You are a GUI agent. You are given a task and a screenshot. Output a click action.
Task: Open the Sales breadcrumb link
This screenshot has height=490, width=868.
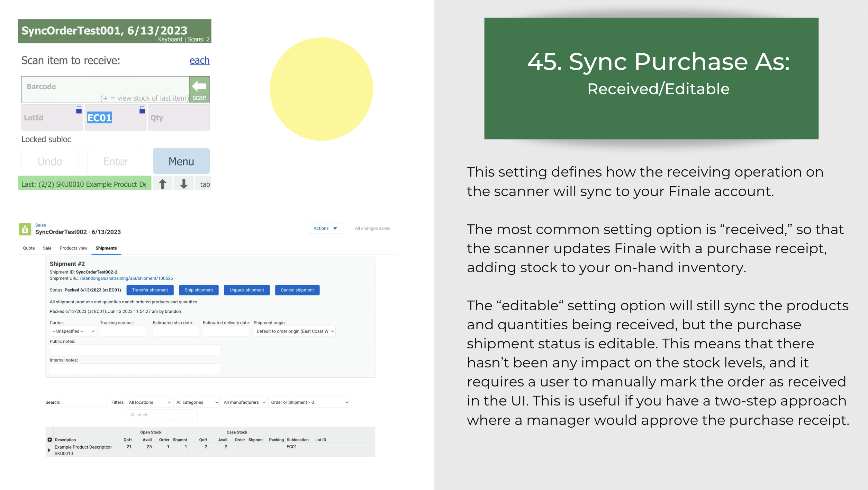point(40,225)
